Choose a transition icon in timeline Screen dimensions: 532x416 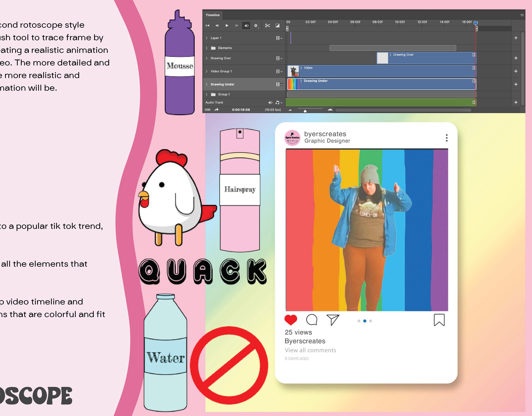click(x=277, y=26)
